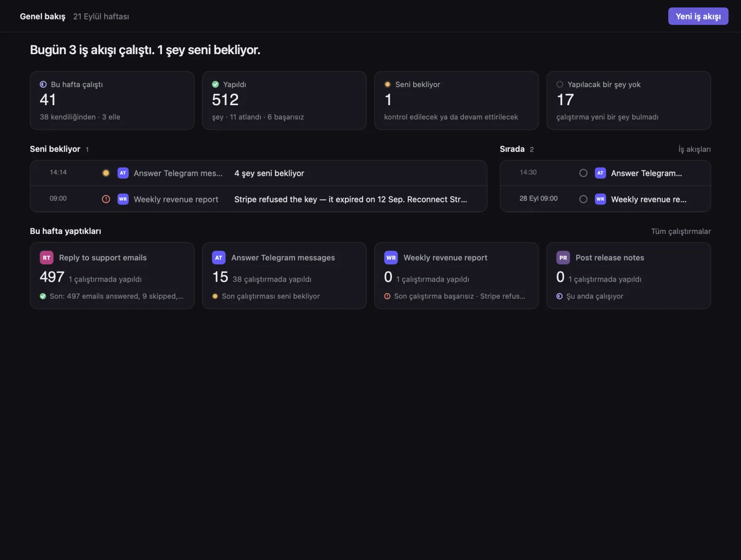Open the Yapıldı 512 stat card

284,101
